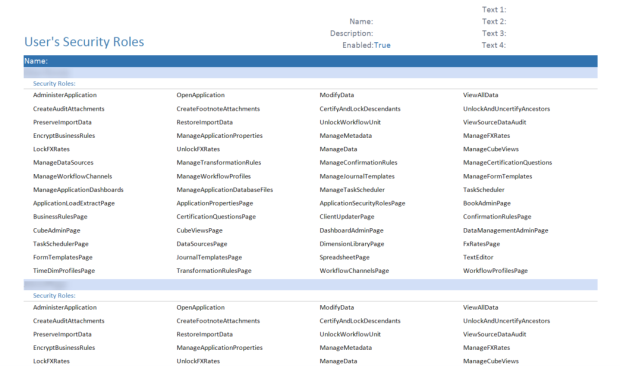This screenshot has width=620, height=366.
Task: Select the TransformationRulesPage entry
Action: coord(214,271)
